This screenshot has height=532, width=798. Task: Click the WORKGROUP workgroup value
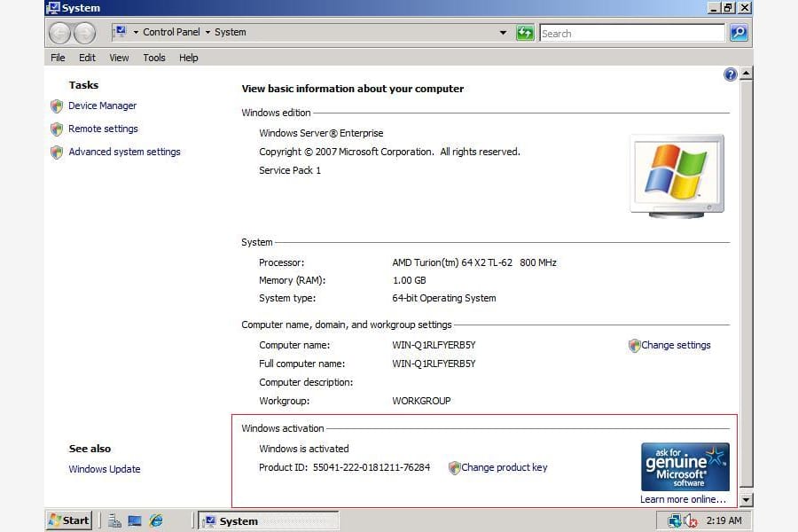pos(421,401)
